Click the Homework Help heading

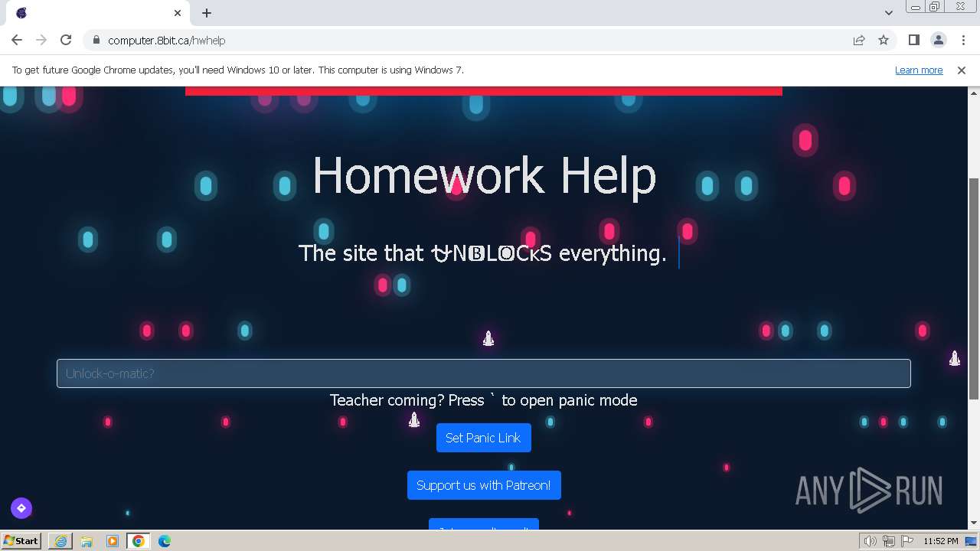[484, 176]
